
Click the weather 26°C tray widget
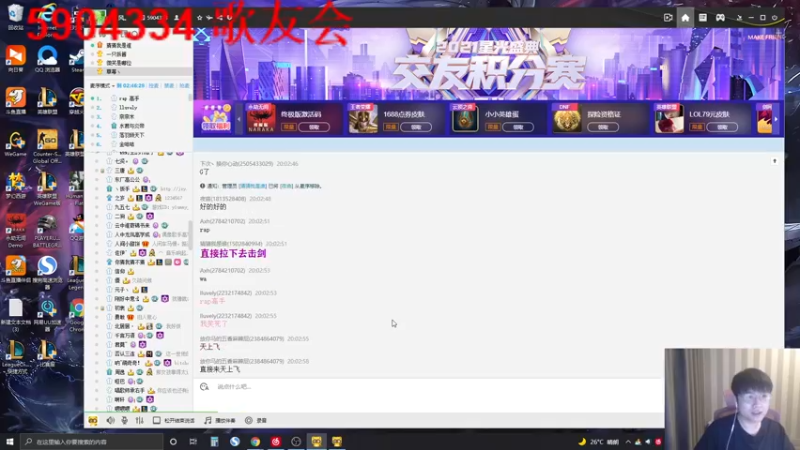(598, 442)
